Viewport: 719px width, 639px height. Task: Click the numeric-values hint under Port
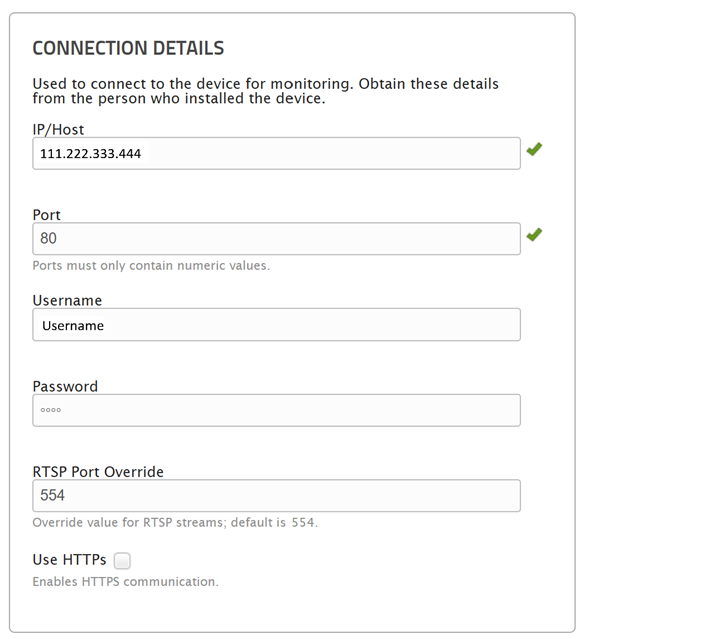151,266
